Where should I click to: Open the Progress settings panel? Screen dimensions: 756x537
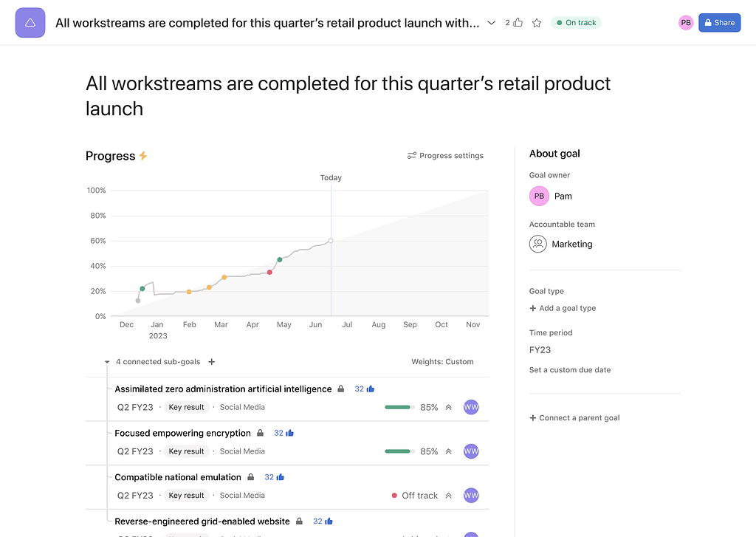pyautogui.click(x=445, y=155)
